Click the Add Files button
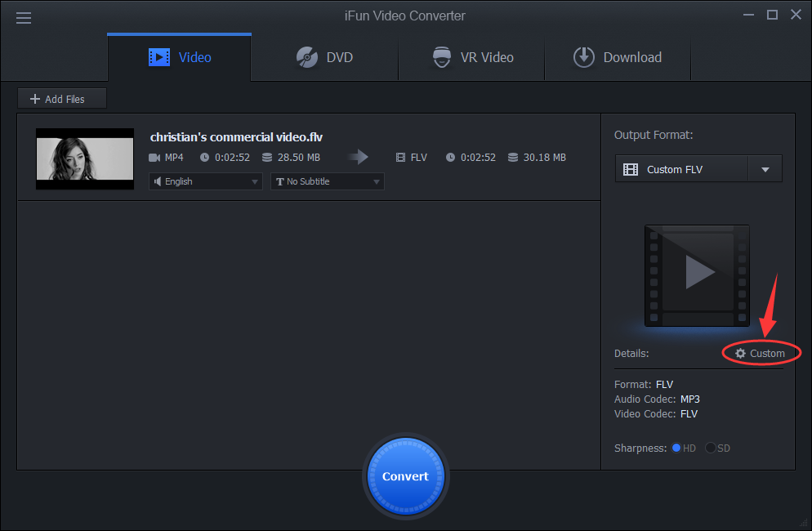The width and height of the screenshot is (812, 531). (62, 98)
